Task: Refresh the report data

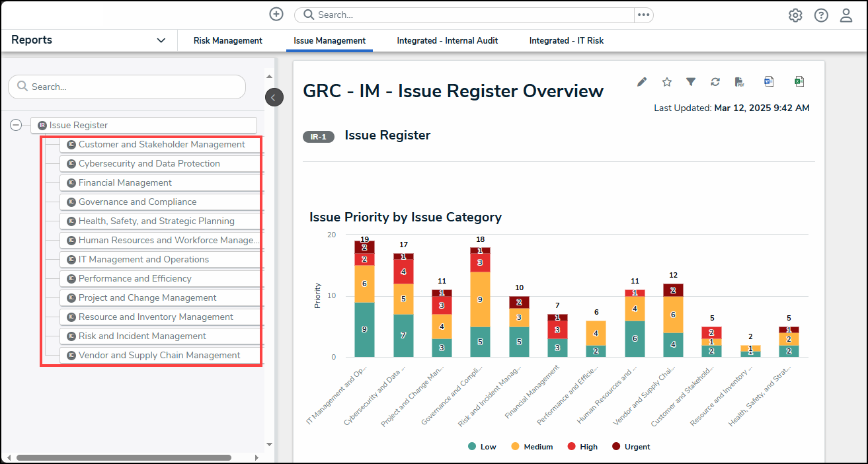Action: coord(715,82)
